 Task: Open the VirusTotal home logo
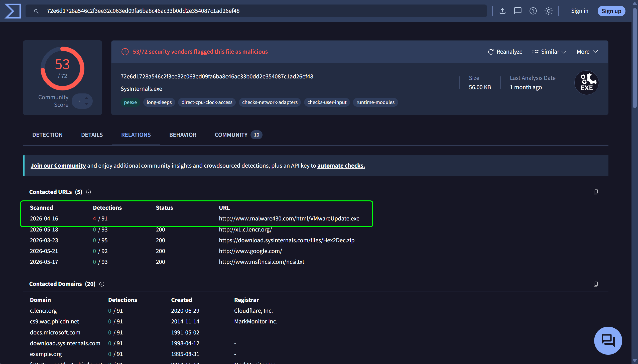point(13,11)
